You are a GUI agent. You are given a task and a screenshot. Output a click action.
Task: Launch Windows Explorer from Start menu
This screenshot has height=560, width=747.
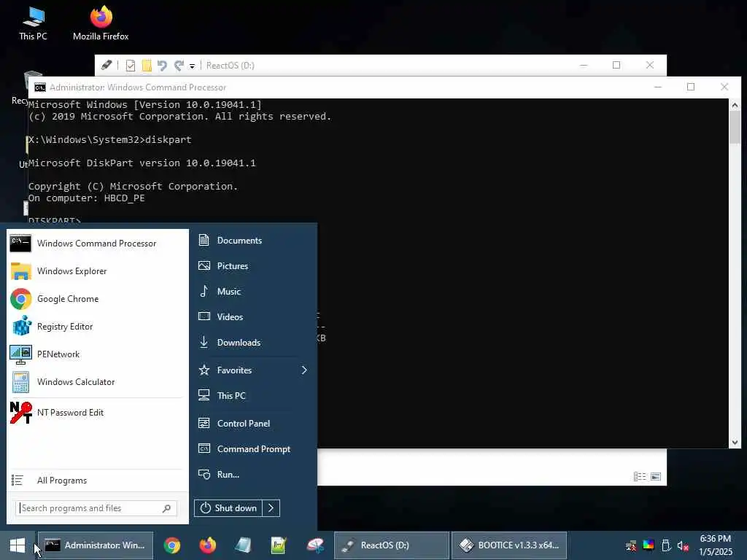(x=97, y=271)
